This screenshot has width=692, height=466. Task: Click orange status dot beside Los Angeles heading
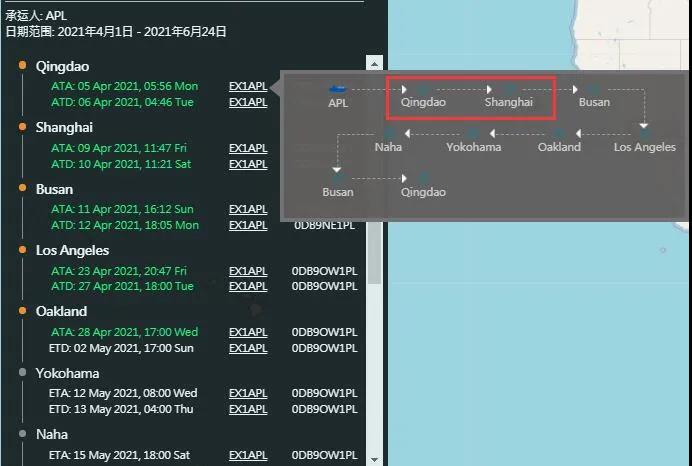pyautogui.click(x=22, y=250)
